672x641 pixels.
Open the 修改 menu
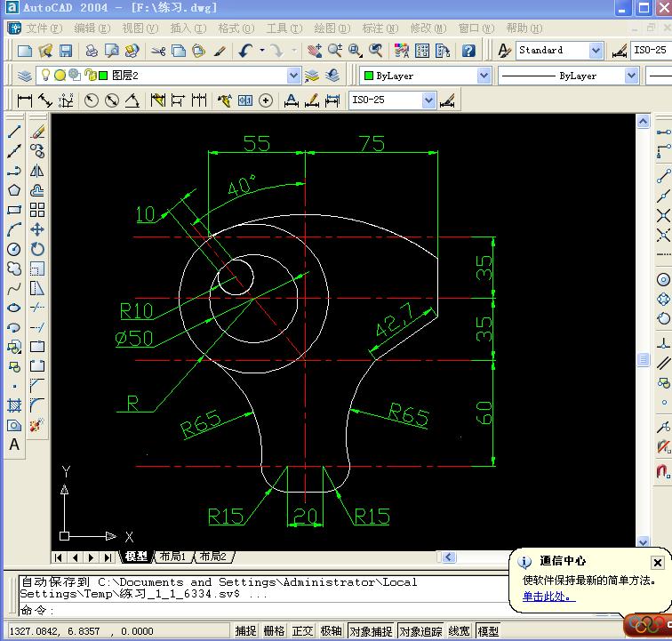[428, 28]
